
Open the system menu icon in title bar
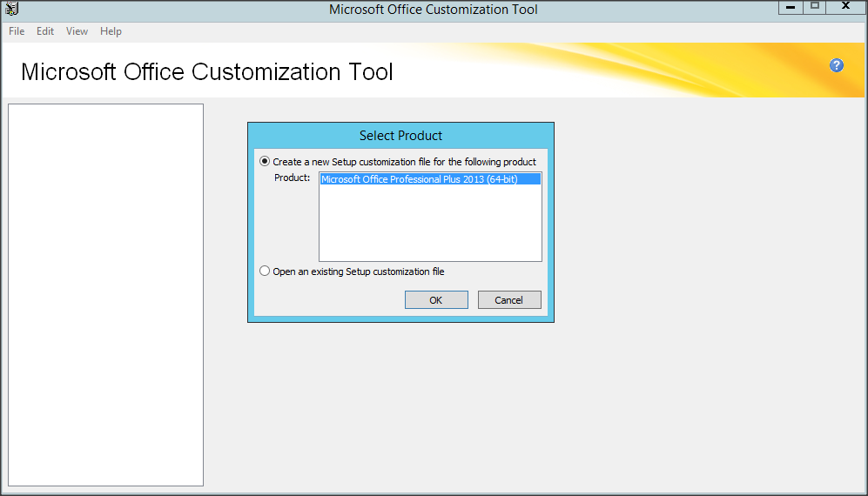11,9
